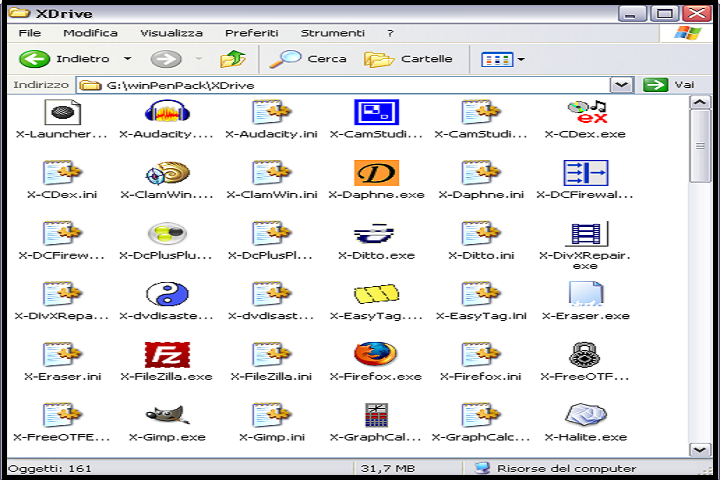Go up one folder level
This screenshot has width=720, height=480.
coord(233,59)
